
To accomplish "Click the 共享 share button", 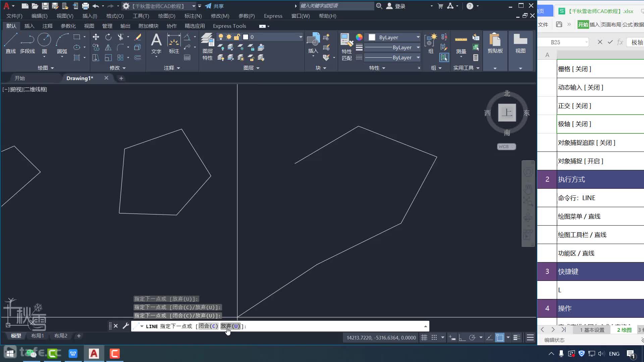I will point(215,6).
